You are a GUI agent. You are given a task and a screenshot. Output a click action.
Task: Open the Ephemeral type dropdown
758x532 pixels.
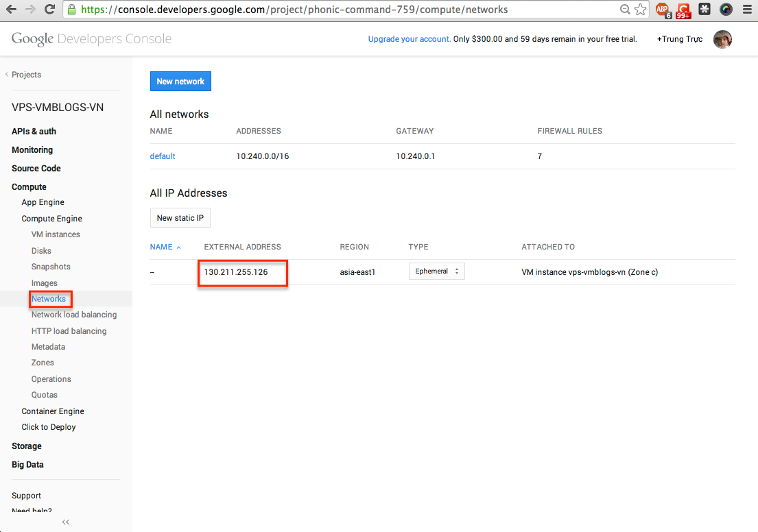coord(436,271)
